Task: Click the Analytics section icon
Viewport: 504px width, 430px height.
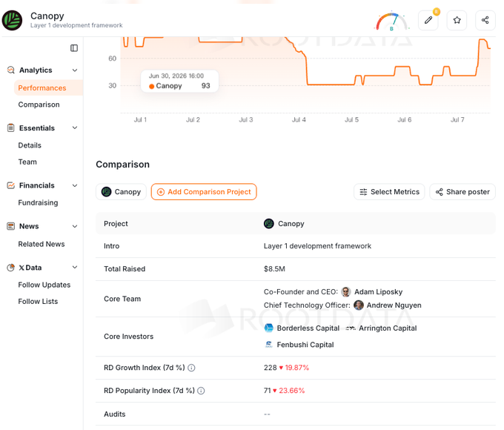Action: pos(11,70)
